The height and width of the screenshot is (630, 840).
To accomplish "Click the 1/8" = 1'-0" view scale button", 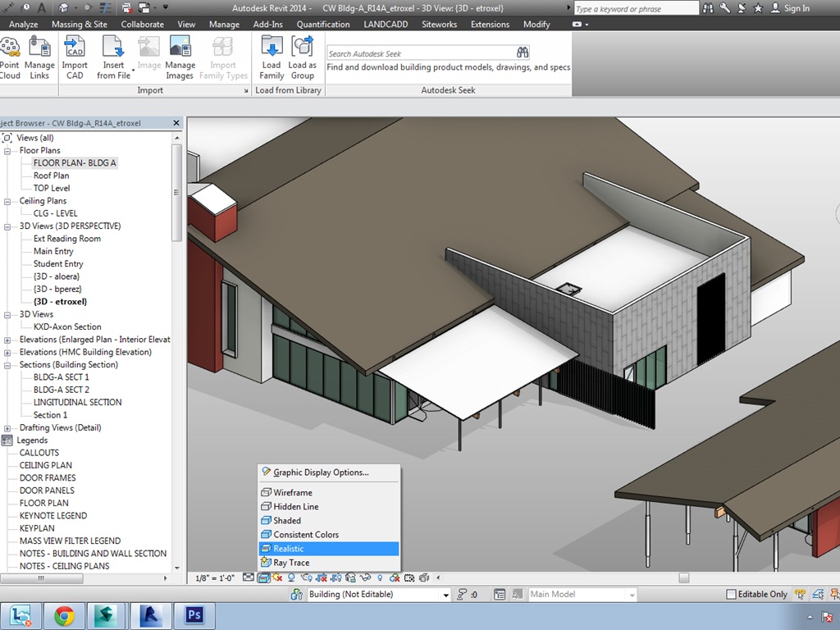I will (213, 578).
